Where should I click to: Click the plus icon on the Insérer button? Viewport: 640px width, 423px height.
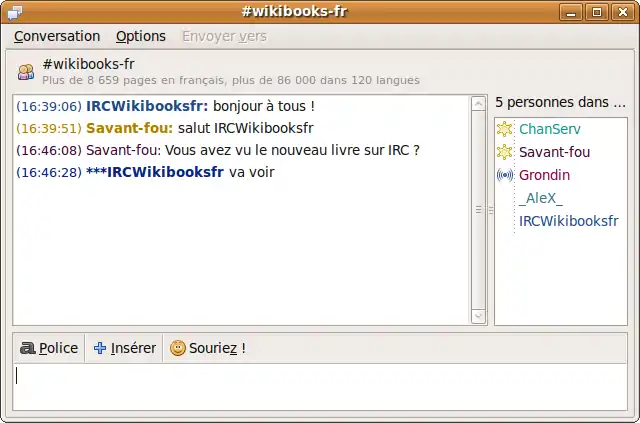pyautogui.click(x=99, y=348)
